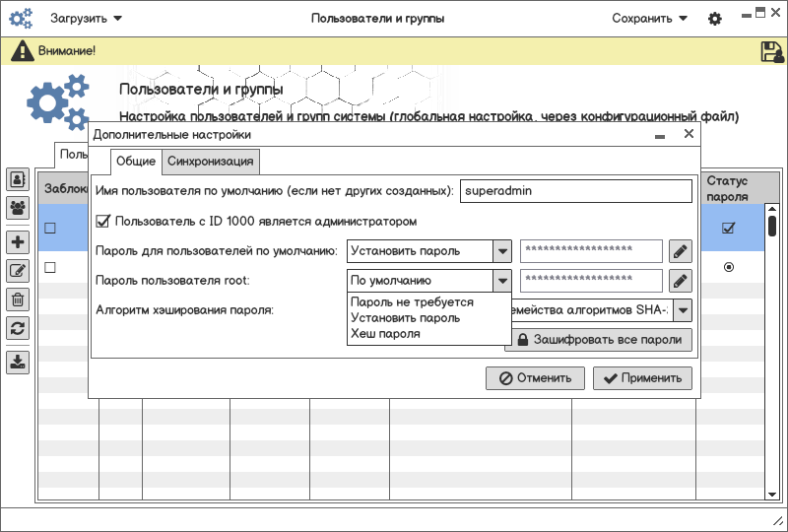Screen dimensions: 788x532
Task: Click the import download icon in sidebar
Action: (18, 362)
